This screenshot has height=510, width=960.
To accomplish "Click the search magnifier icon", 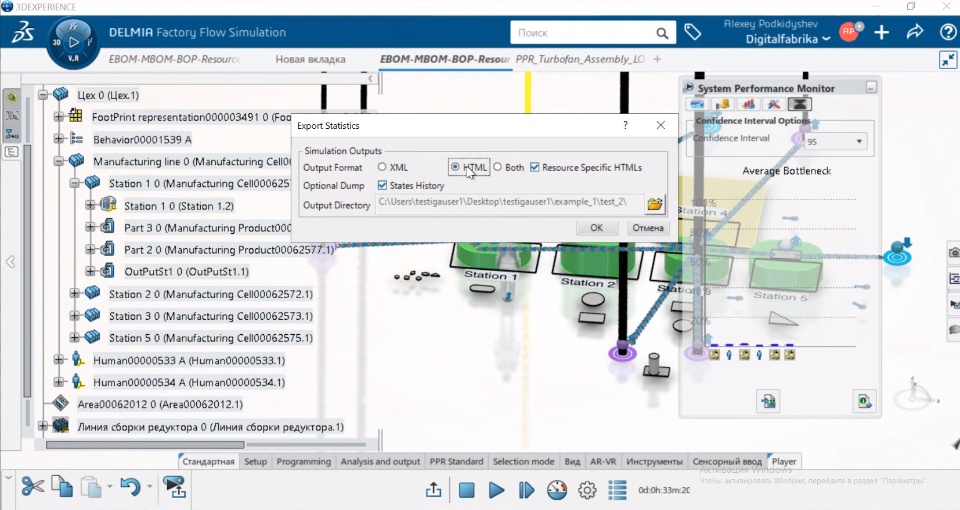I will click(662, 33).
